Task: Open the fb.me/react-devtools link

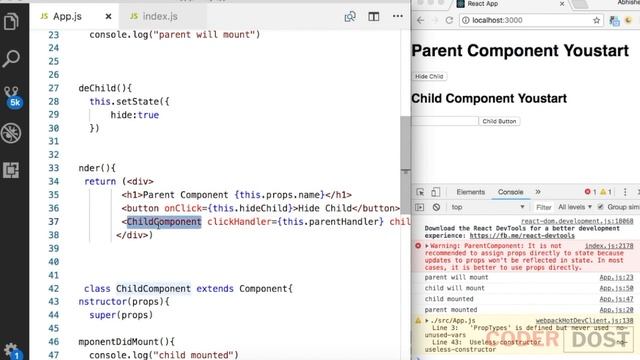Action: coord(522,236)
